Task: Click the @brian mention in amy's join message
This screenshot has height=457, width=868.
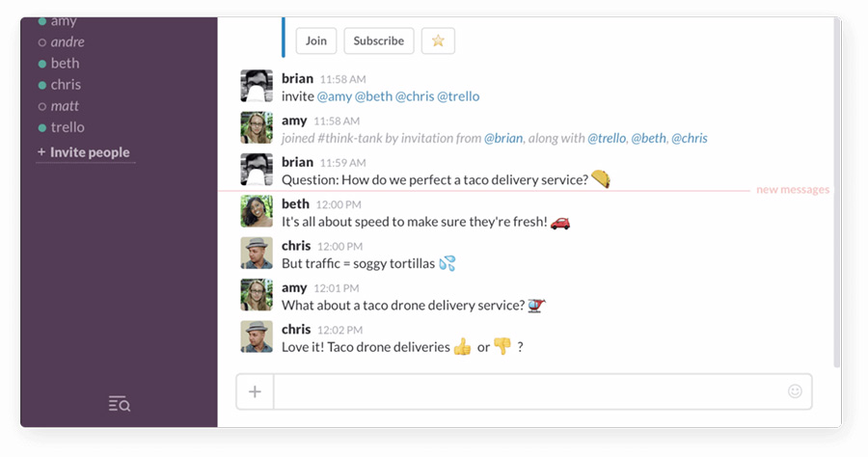Action: 503,138
